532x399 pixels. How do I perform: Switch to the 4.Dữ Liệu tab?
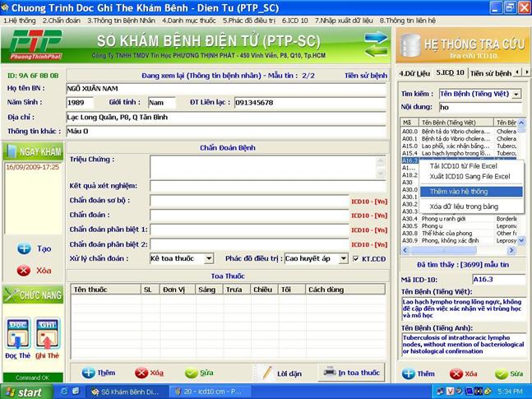pos(414,72)
